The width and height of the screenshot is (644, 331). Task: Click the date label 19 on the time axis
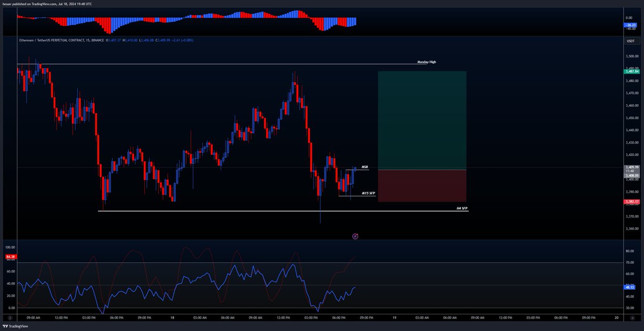pos(394,318)
